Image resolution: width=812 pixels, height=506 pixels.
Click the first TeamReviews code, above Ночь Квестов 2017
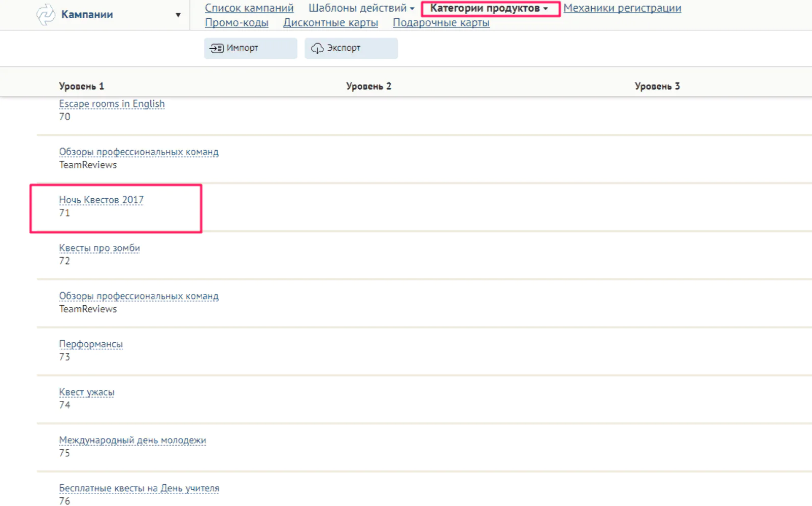88,165
